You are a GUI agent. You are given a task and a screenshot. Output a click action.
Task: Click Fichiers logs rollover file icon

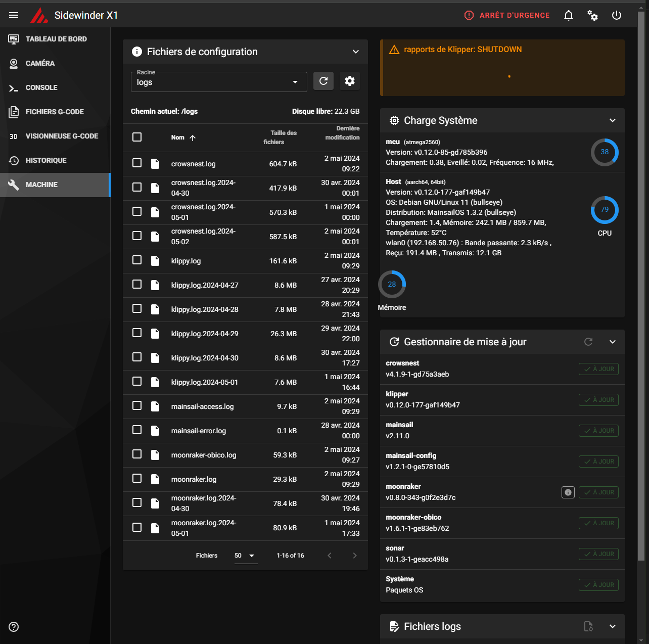pyautogui.click(x=588, y=626)
